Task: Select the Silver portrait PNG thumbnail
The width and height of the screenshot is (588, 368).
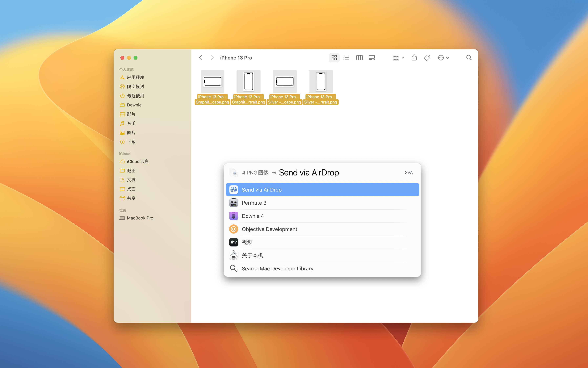Action: tap(321, 81)
